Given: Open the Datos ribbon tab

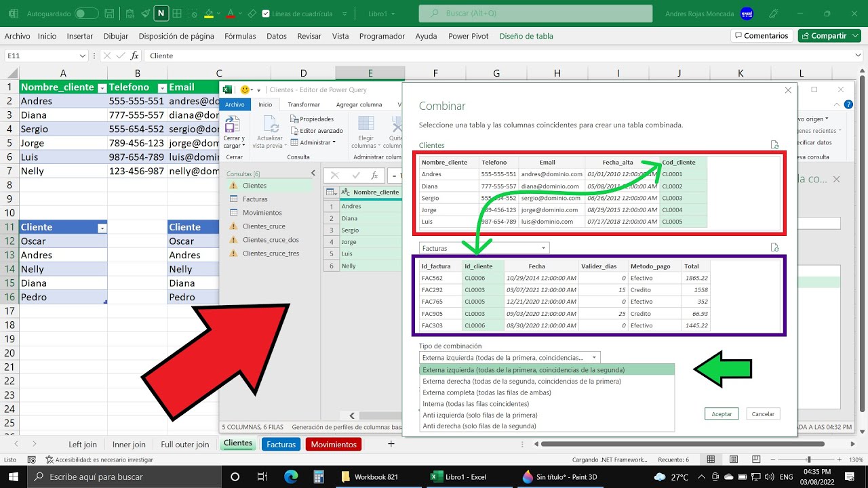Looking at the screenshot, I should click(x=277, y=36).
